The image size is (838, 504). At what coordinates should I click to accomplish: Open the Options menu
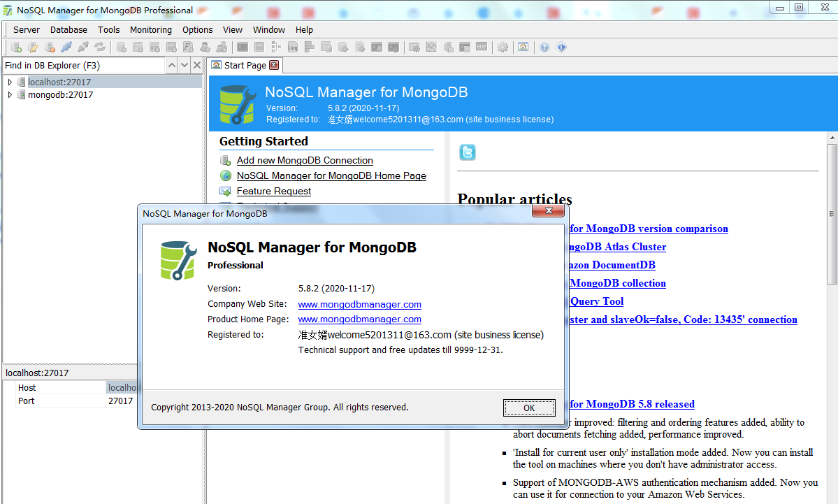[x=197, y=30]
